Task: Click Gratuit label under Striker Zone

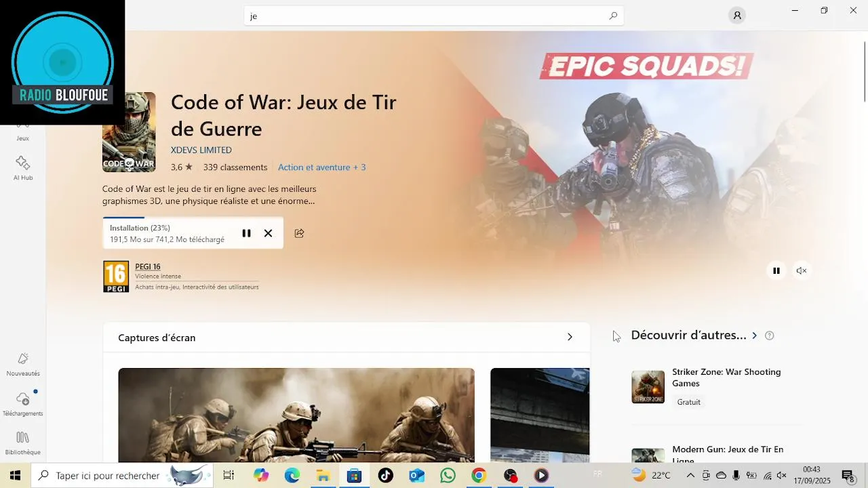Action: point(688,402)
